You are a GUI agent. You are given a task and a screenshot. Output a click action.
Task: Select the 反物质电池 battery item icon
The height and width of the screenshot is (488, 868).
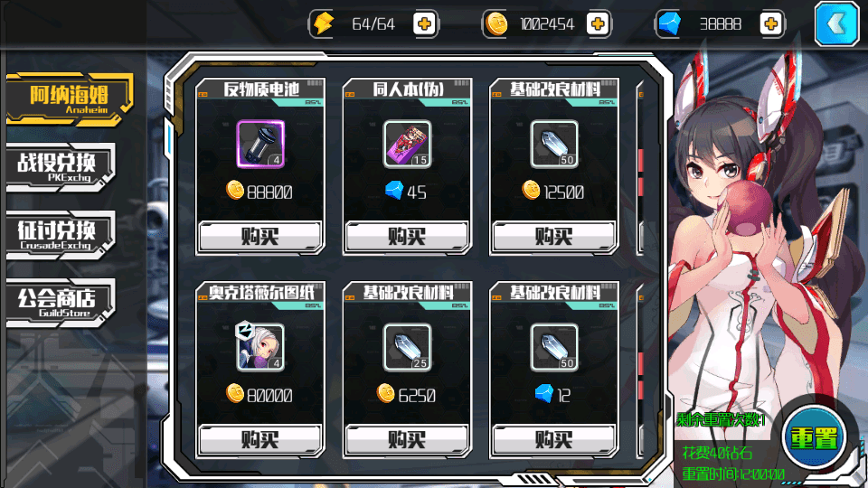(260, 144)
